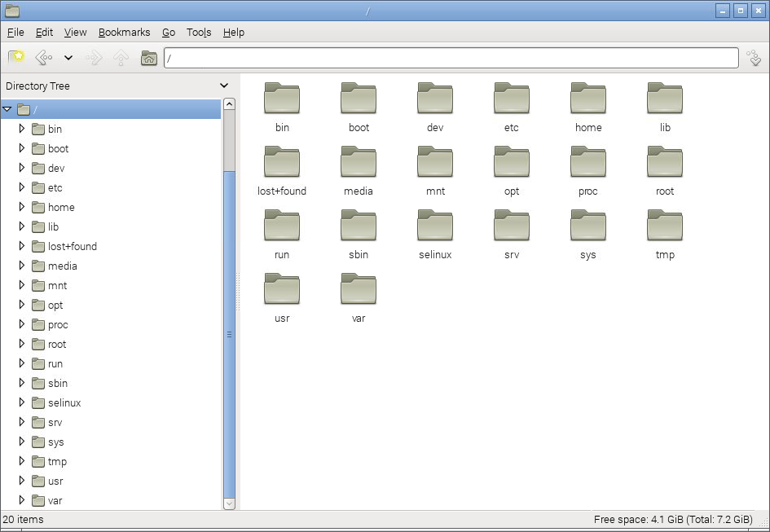Expand the etc node in the tree
770x532 pixels.
click(x=22, y=187)
